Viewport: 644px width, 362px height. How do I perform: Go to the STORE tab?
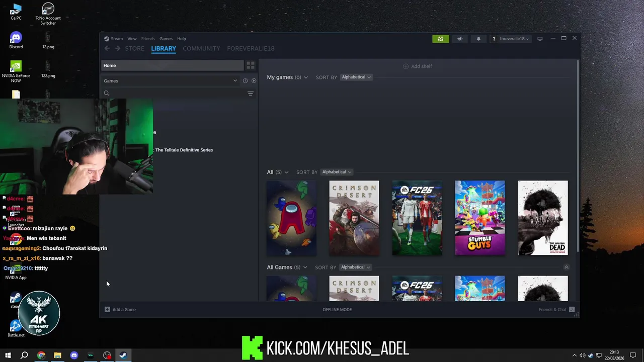tap(134, 49)
